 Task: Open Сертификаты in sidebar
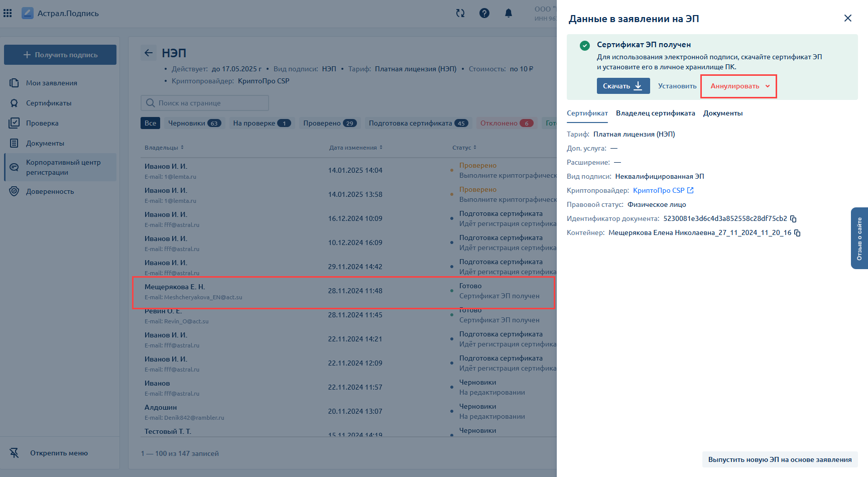point(49,103)
